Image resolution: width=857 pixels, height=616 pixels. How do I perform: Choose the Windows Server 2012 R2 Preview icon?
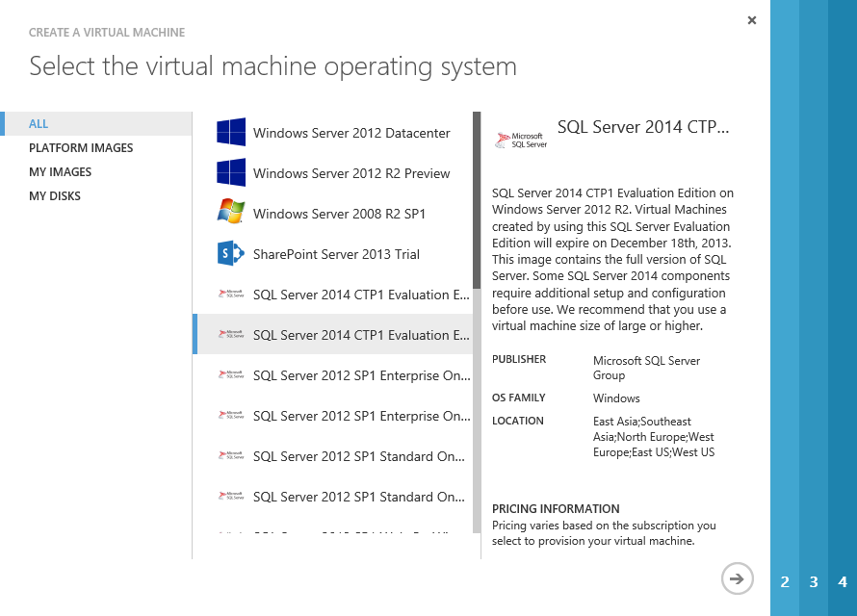231,172
